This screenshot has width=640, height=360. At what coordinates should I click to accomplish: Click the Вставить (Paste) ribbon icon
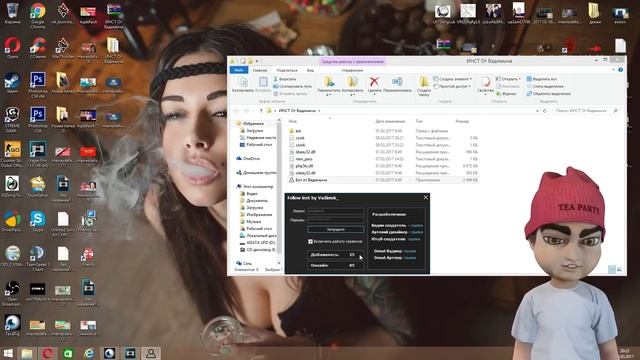tap(263, 84)
